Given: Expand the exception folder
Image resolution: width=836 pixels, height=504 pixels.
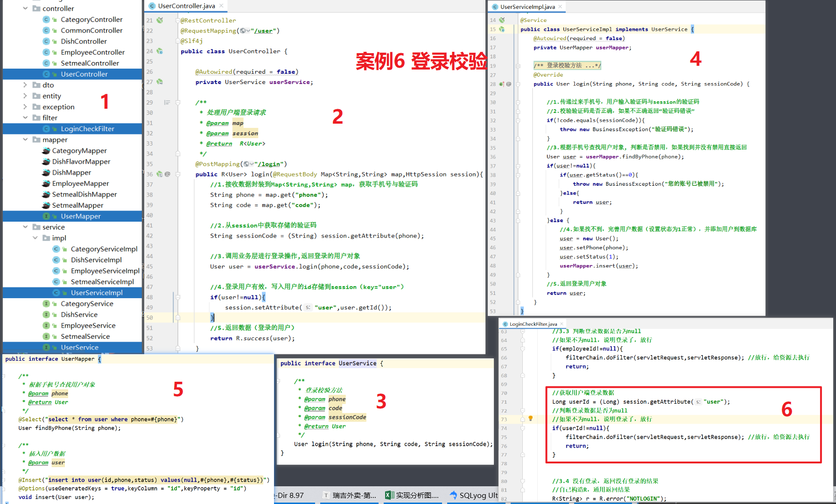Looking at the screenshot, I should tap(25, 107).
